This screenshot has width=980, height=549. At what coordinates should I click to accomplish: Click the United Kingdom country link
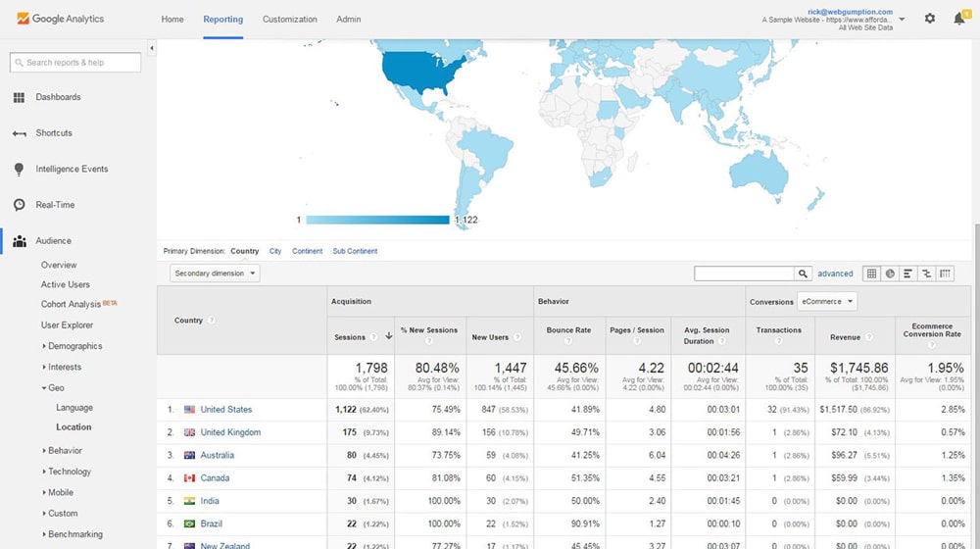click(230, 432)
